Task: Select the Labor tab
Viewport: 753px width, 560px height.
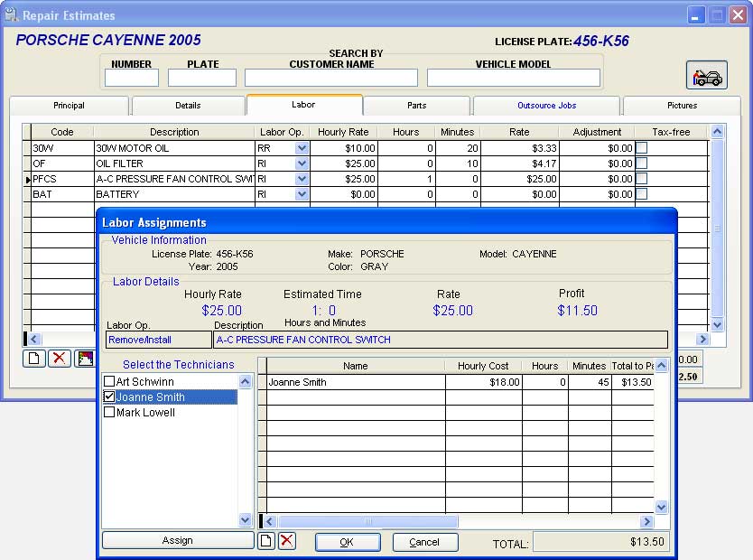Action: pyautogui.click(x=304, y=105)
